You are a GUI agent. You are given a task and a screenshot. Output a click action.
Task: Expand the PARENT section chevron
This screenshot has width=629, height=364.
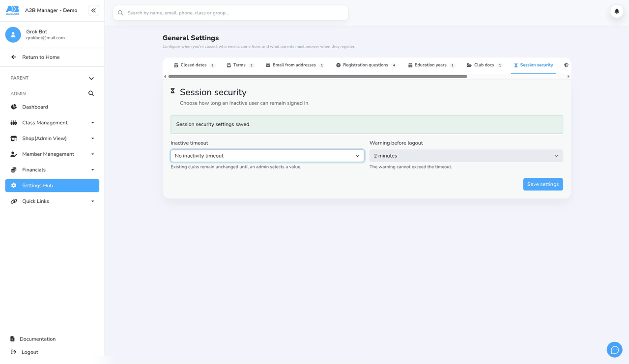[x=91, y=78]
